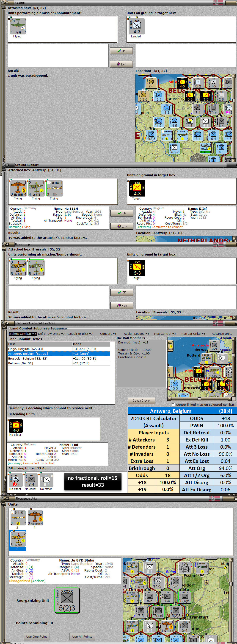
Task: Click the 6(4)5 HQ counter on the Reorganize map
Action: tap(185, 597)
